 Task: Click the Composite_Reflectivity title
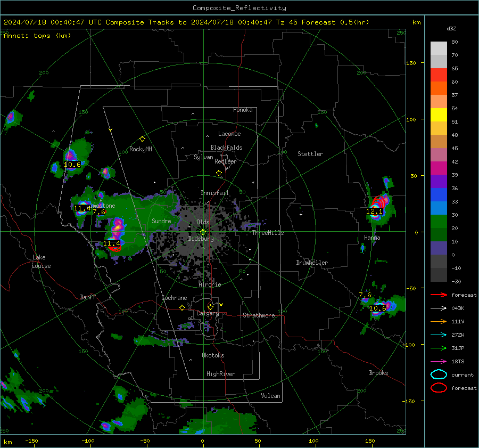[x=240, y=8]
